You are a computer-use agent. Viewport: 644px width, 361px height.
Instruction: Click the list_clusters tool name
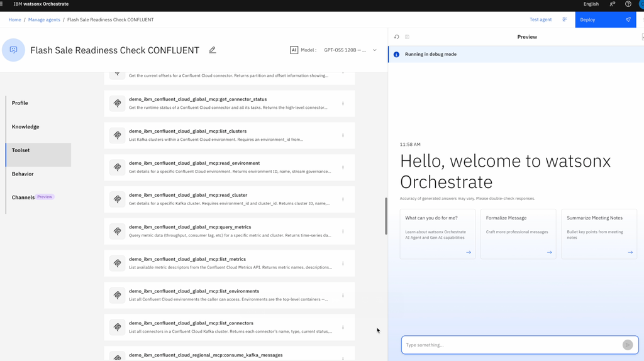click(x=187, y=131)
